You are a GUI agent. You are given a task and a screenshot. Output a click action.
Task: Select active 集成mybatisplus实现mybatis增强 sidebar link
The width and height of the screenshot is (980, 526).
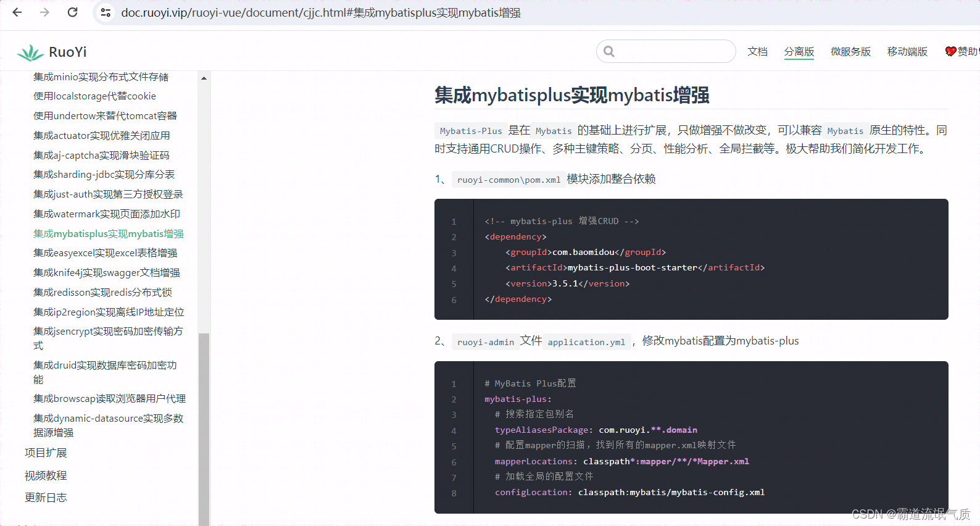(x=109, y=233)
